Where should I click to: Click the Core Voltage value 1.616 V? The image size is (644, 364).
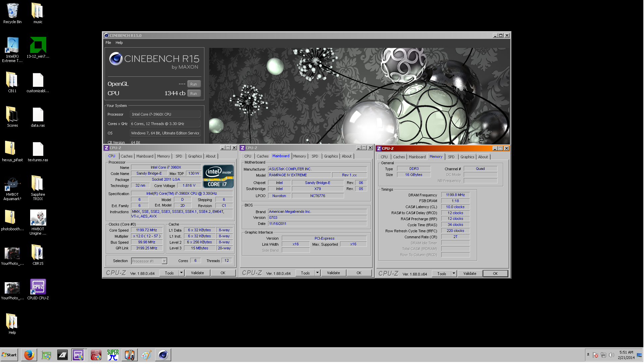[189, 185]
